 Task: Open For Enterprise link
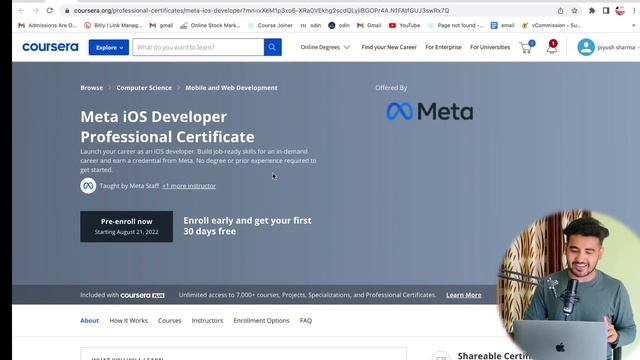pos(443,47)
